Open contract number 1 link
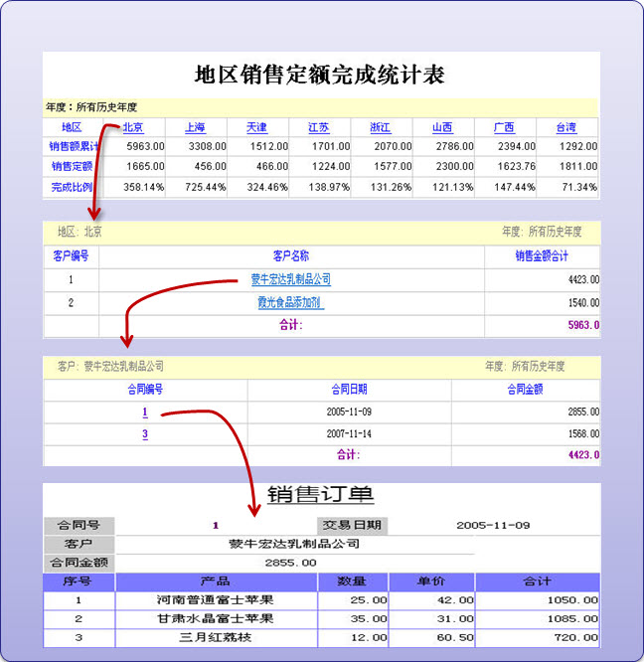Viewport: 644px width, 662px height. (145, 413)
